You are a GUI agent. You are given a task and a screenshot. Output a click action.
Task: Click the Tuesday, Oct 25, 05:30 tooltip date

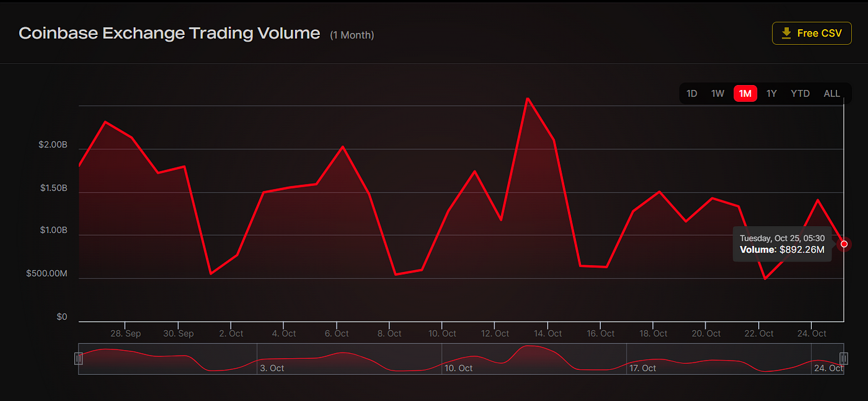782,238
